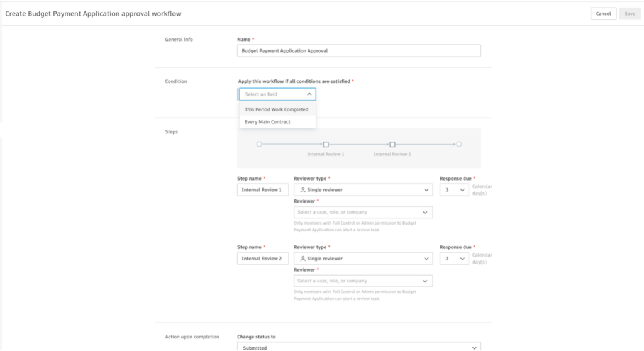Click the 'Steps' section label
644x351 pixels.
pyautogui.click(x=171, y=132)
